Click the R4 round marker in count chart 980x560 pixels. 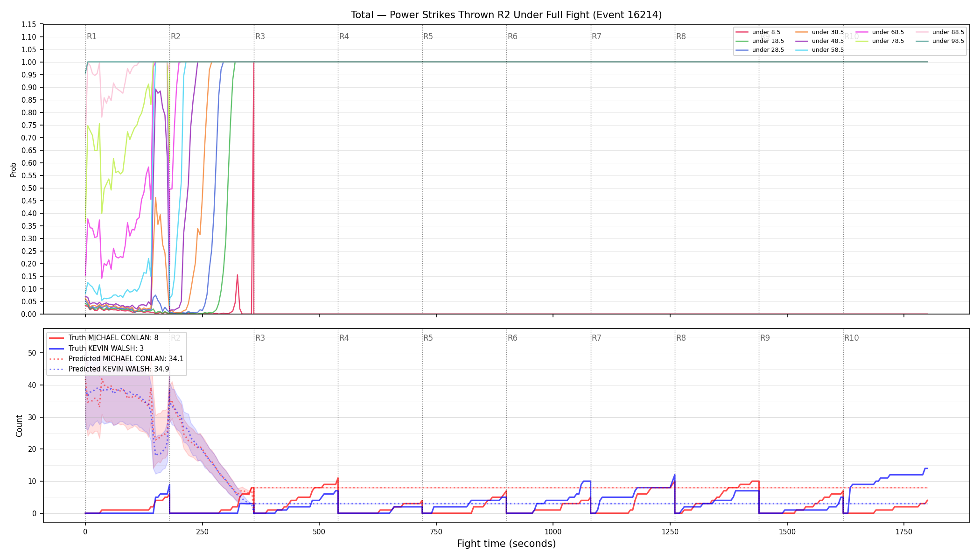(344, 338)
